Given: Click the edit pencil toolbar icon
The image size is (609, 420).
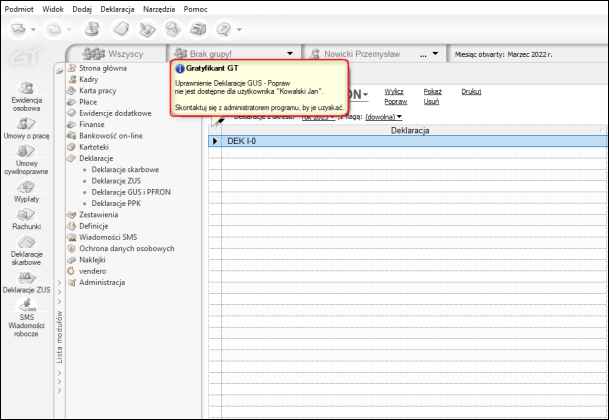Looking at the screenshot, I should click(147, 30).
